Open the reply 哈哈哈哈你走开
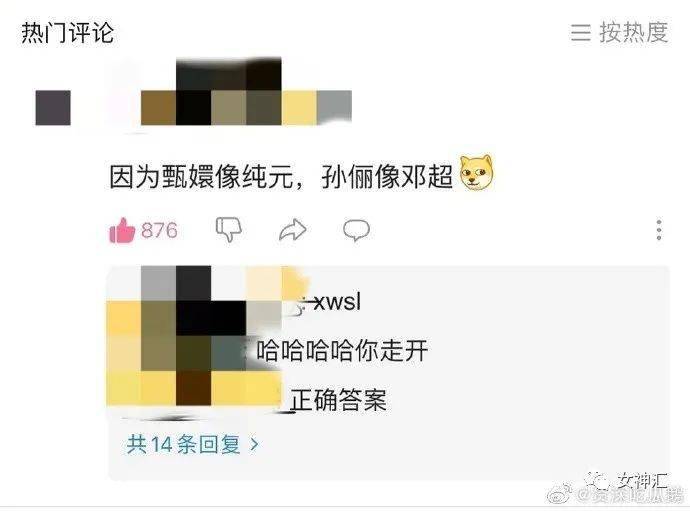Screen dimensions: 690x511 [342, 350]
